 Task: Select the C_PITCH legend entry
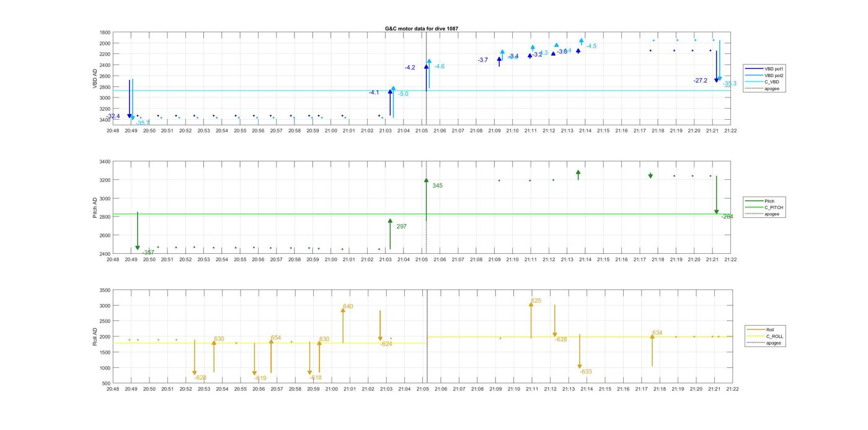(x=764, y=208)
